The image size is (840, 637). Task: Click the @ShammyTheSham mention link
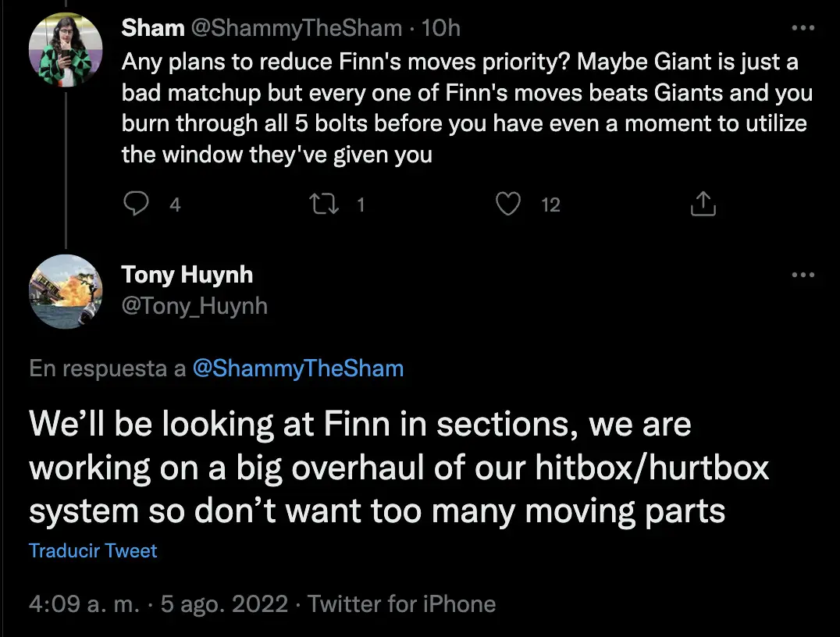298,368
